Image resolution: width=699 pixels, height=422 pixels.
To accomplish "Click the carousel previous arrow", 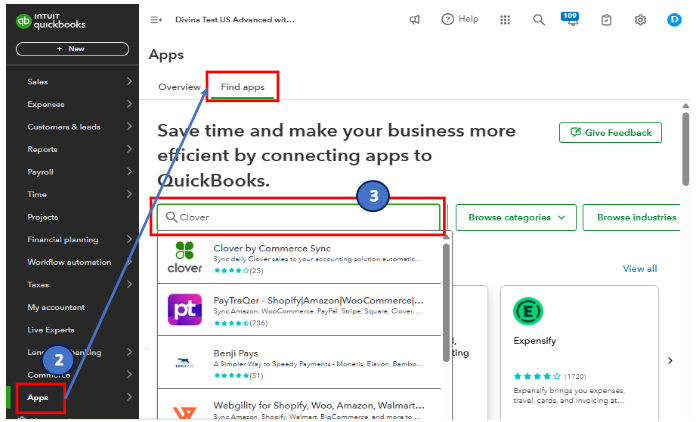I will 148,347.
